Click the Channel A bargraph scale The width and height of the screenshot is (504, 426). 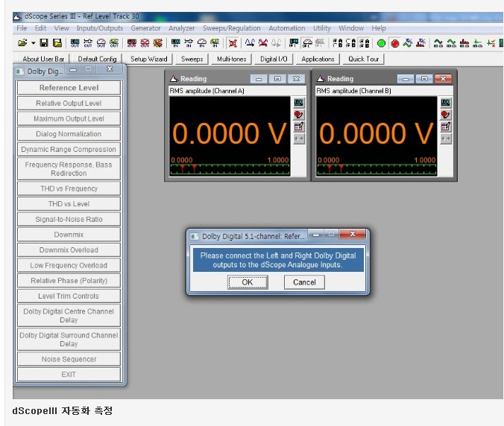(x=230, y=169)
